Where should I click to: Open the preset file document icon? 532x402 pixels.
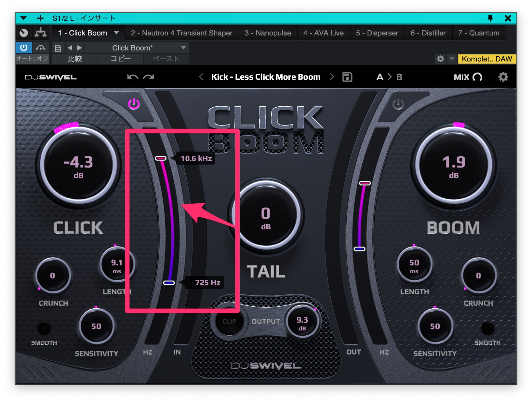pos(58,48)
